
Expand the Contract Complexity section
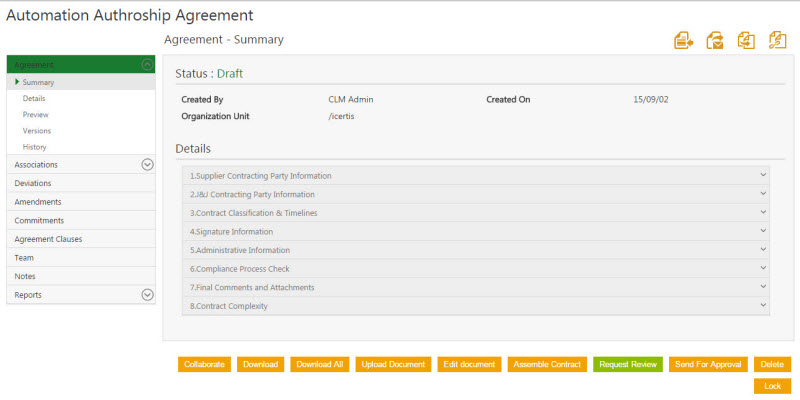point(476,306)
